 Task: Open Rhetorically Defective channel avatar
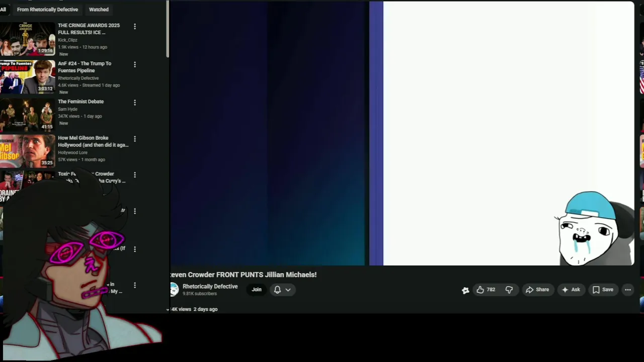(174, 290)
